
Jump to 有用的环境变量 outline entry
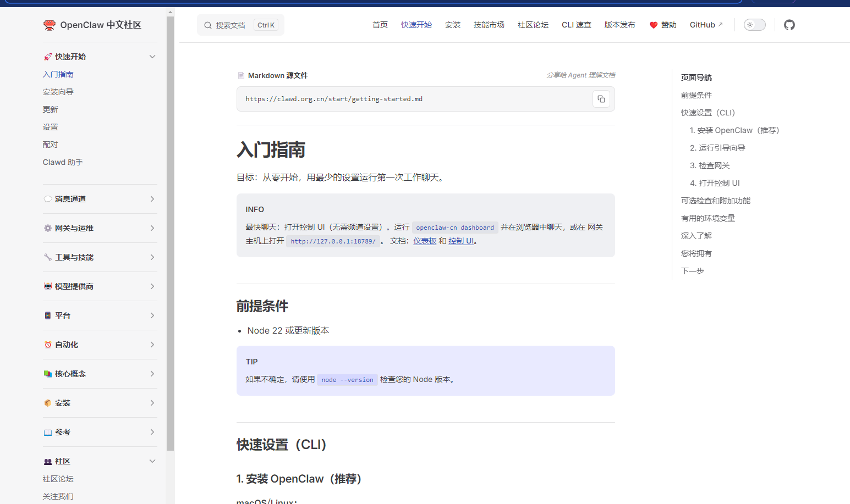pyautogui.click(x=708, y=218)
